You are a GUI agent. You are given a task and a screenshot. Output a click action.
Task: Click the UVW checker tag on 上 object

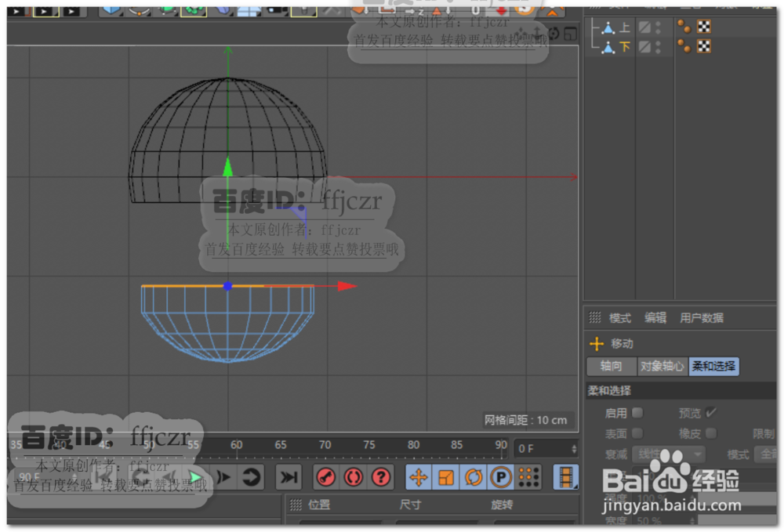point(704,27)
